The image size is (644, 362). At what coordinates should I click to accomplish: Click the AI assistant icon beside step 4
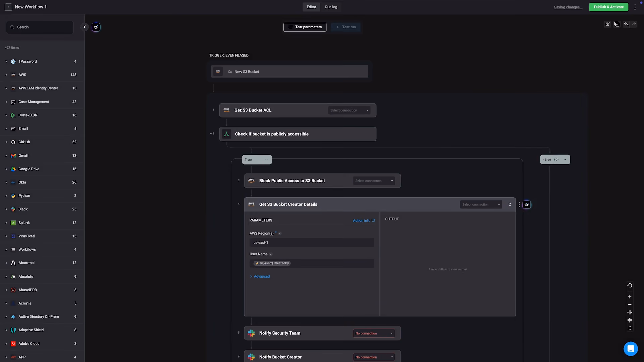tap(527, 205)
